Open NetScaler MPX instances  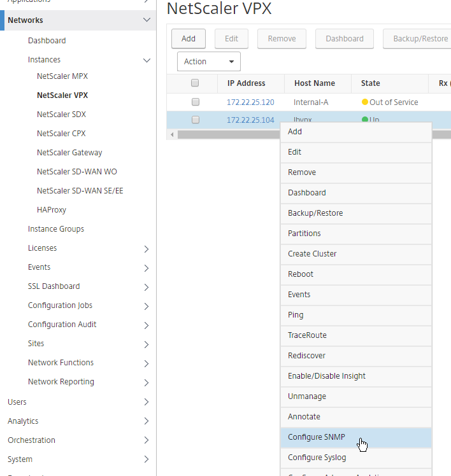click(x=62, y=76)
